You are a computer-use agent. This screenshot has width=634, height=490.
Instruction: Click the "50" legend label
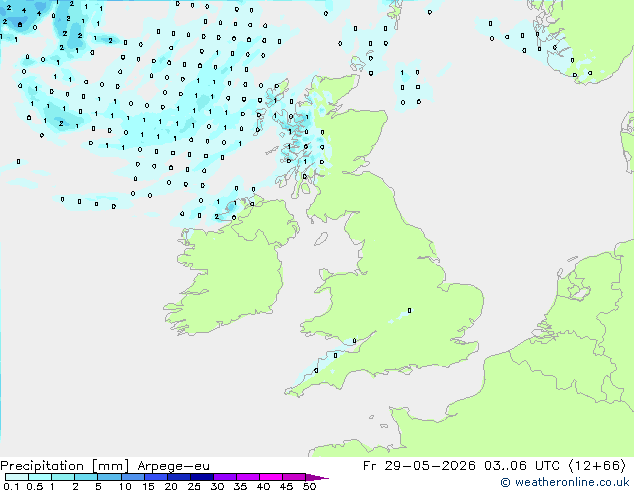[x=309, y=486]
